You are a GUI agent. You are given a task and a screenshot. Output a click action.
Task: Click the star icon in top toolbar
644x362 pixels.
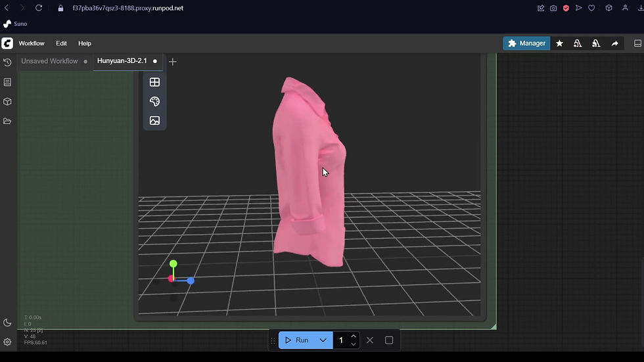tap(559, 43)
